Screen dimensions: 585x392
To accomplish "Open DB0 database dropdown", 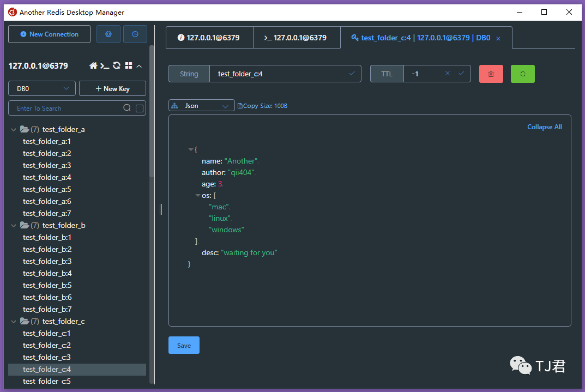I will 42,88.
